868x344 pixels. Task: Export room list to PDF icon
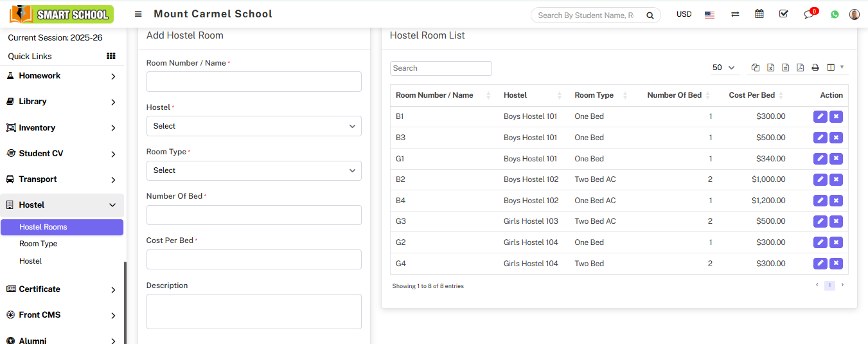click(x=800, y=68)
